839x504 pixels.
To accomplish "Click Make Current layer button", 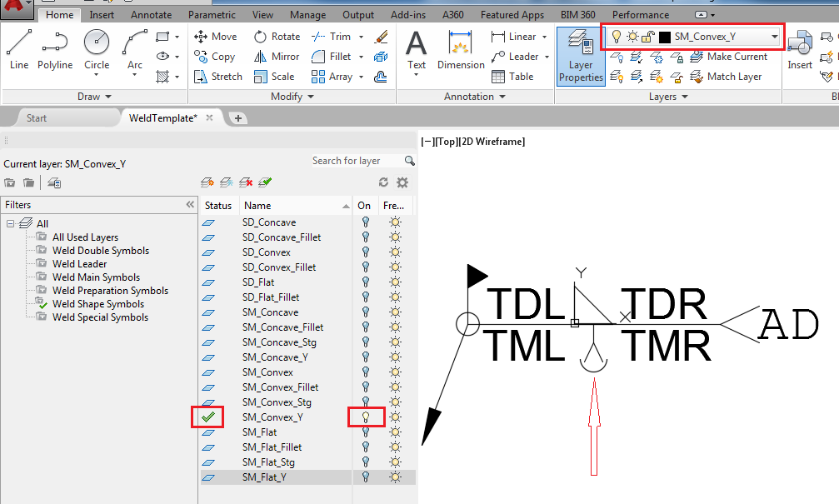I will pos(729,56).
